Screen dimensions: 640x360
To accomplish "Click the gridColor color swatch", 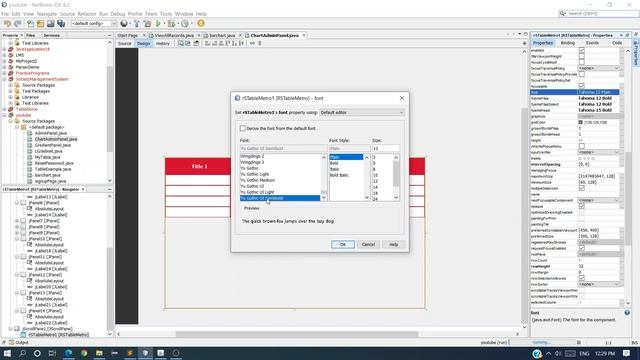I will click(x=580, y=122).
